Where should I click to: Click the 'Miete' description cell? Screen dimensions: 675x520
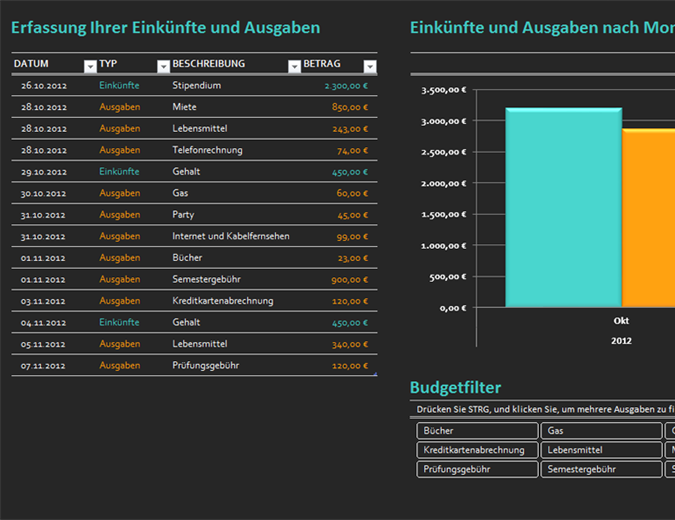[184, 107]
